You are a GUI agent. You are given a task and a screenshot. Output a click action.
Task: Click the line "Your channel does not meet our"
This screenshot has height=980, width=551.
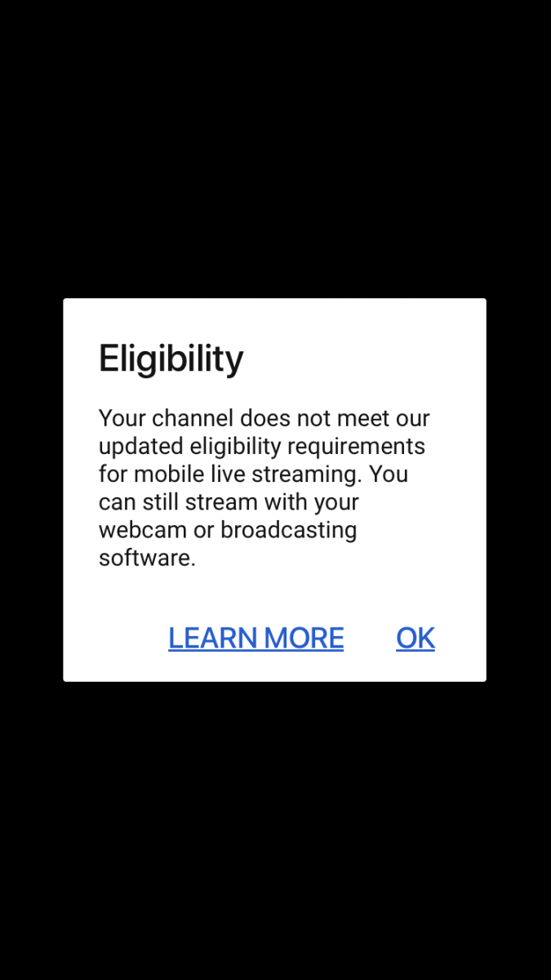pos(264,418)
